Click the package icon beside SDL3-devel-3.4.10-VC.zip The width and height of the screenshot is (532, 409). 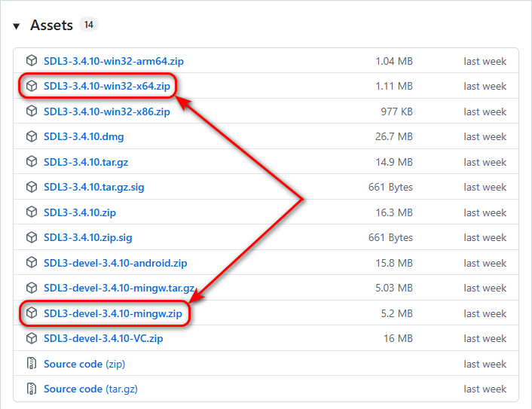tap(32, 338)
